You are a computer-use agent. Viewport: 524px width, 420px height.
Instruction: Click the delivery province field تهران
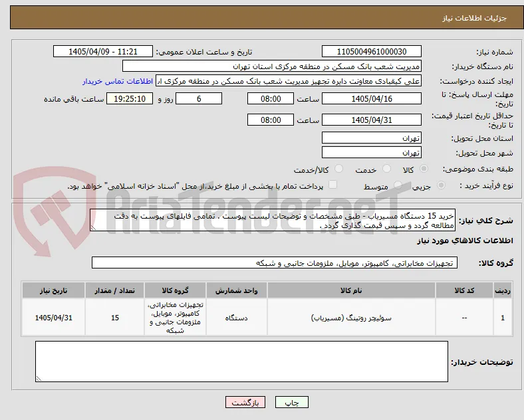pyautogui.click(x=372, y=138)
